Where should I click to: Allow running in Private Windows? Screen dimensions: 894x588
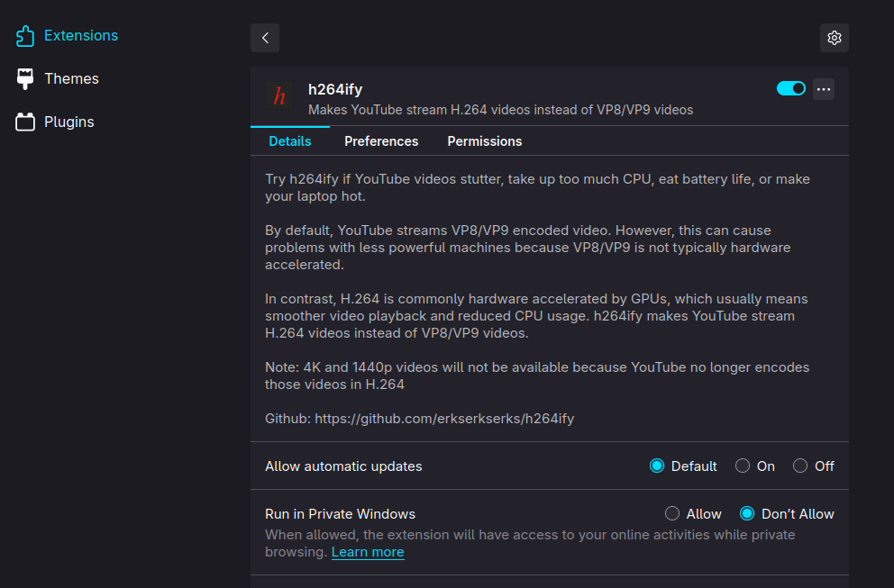(x=672, y=514)
